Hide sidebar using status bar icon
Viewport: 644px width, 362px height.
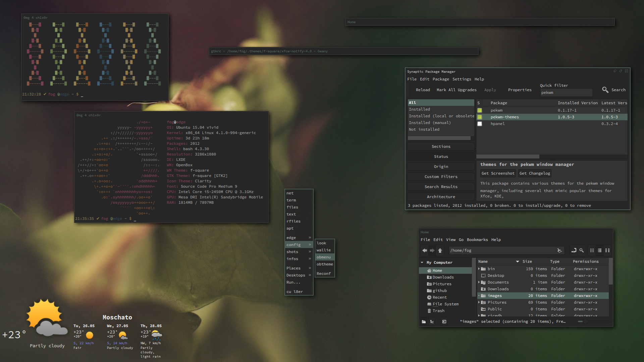[x=444, y=322]
